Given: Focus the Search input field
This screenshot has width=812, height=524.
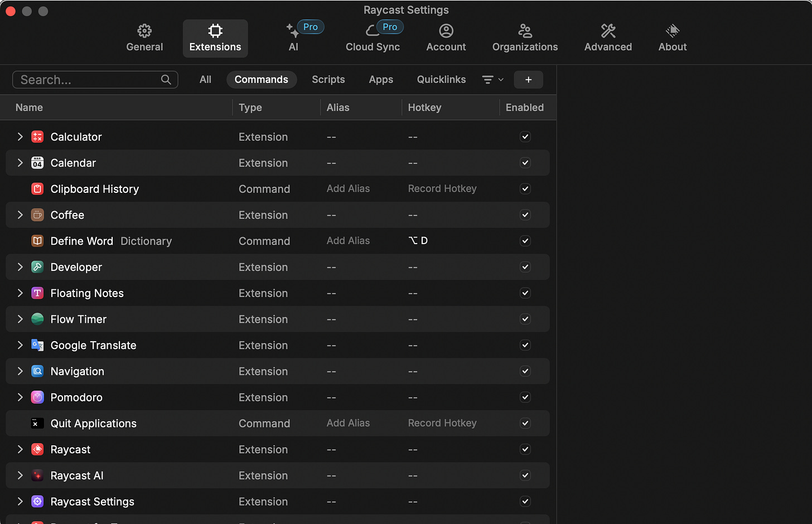Looking at the screenshot, I should (x=95, y=80).
